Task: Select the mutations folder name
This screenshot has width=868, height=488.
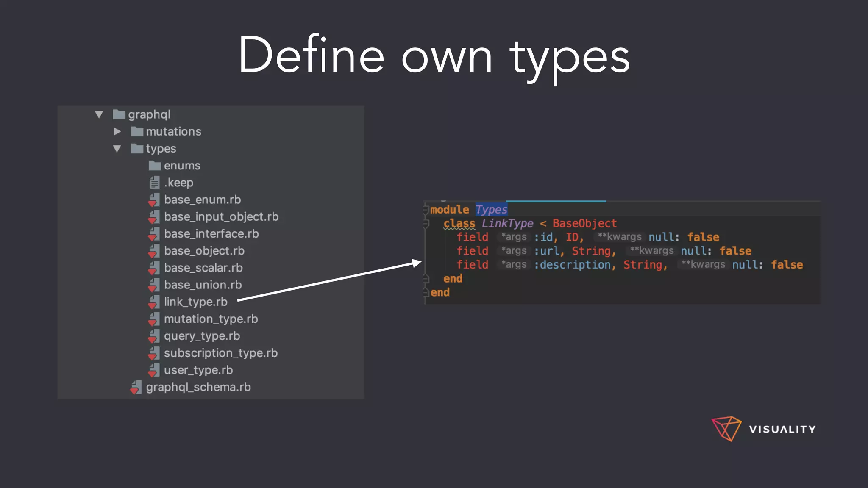Action: coord(174,131)
